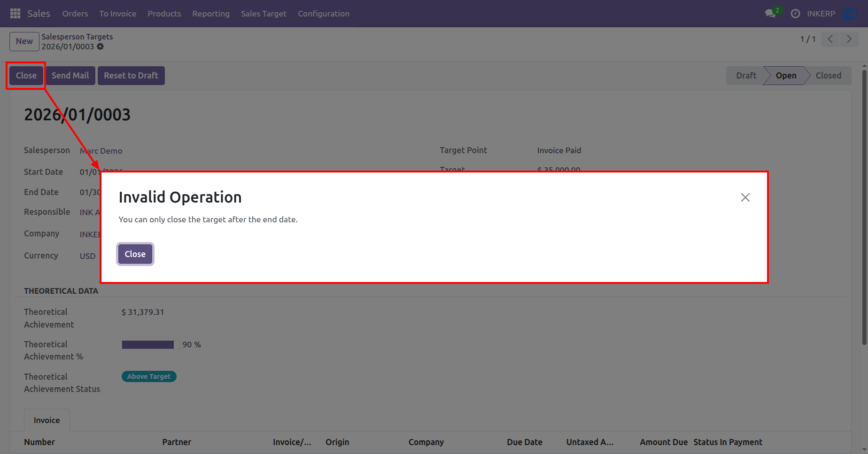Sort by the Amount Due column header
The image size is (868, 454).
664,442
